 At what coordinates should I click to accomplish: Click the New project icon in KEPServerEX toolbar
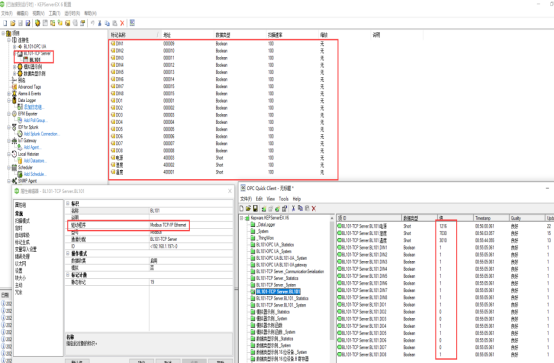[5, 23]
